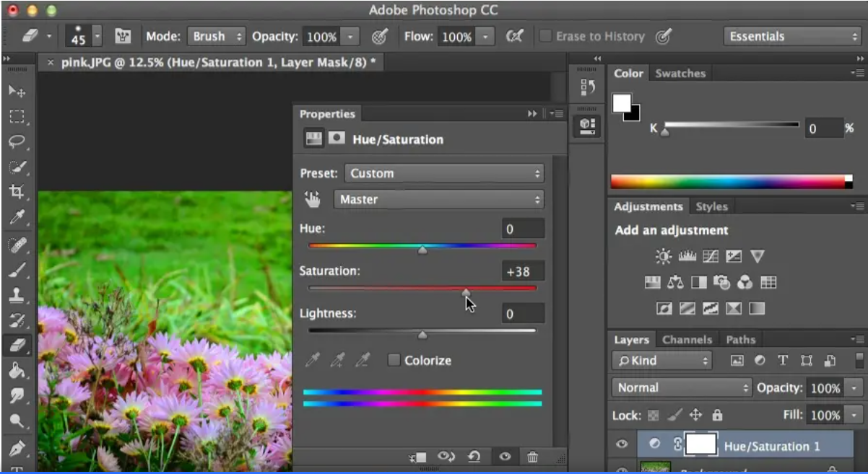This screenshot has width=868, height=474.
Task: Select the Smudge tool
Action: (x=17, y=395)
